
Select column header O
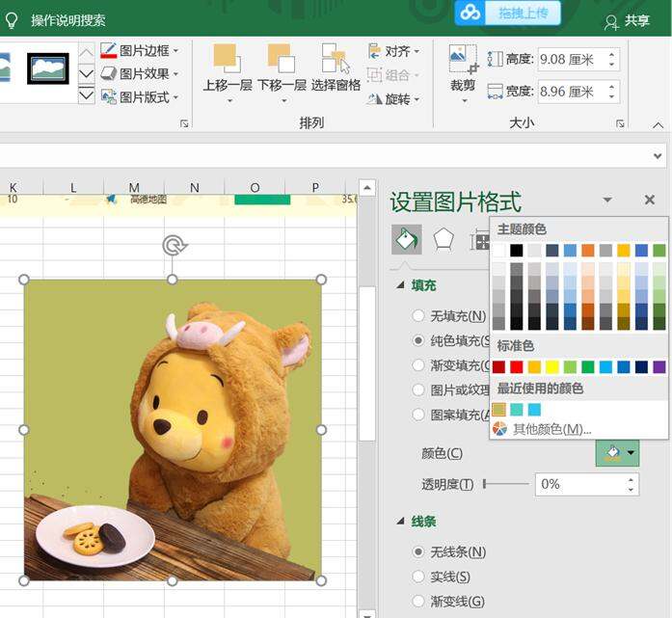point(255,187)
